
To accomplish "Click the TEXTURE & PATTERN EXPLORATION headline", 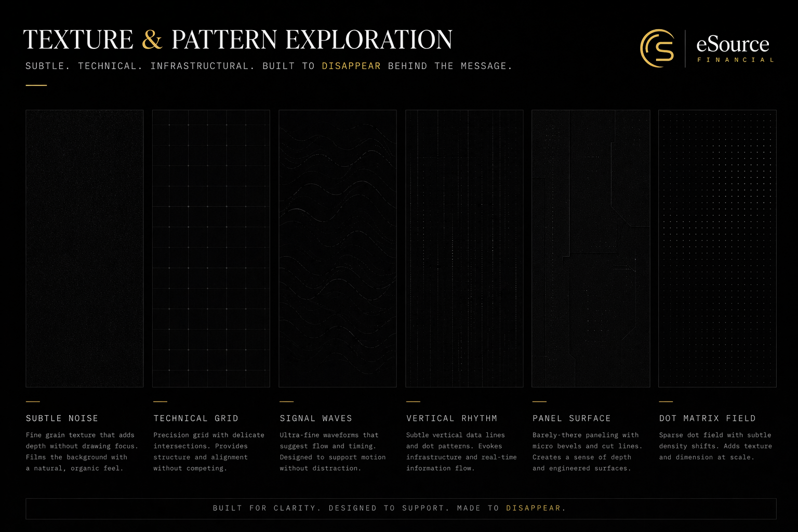I will point(238,38).
